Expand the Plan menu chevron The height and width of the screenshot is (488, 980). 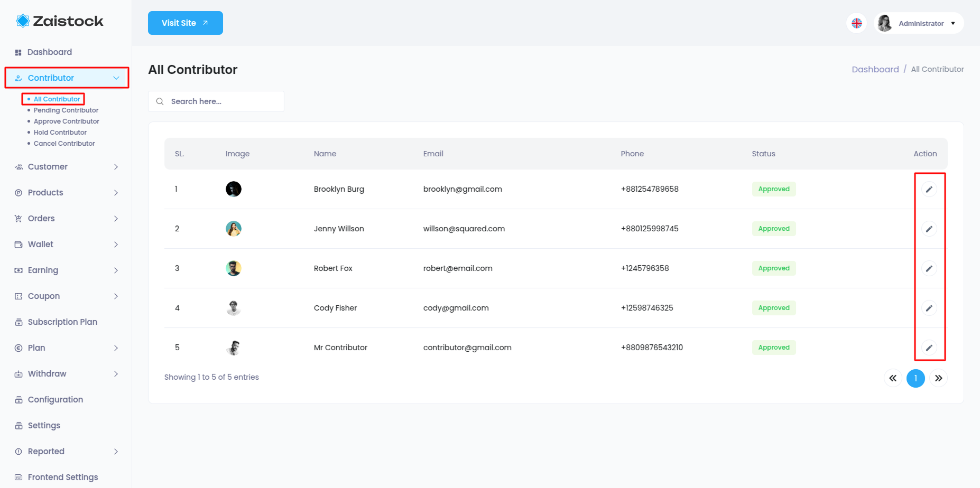(x=116, y=348)
